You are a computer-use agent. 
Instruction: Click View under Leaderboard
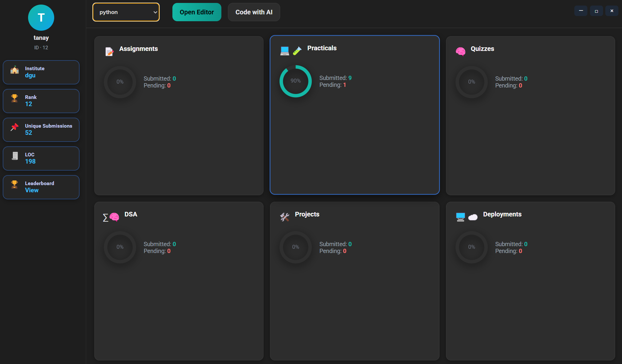(31, 190)
